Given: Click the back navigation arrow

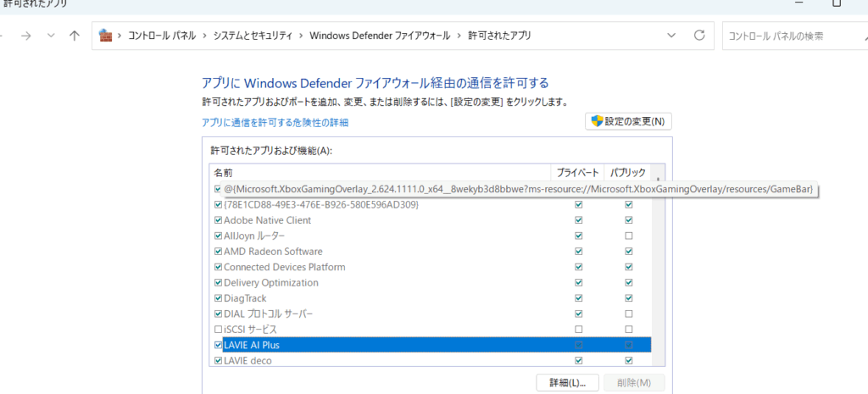Looking at the screenshot, I should [x=3, y=36].
